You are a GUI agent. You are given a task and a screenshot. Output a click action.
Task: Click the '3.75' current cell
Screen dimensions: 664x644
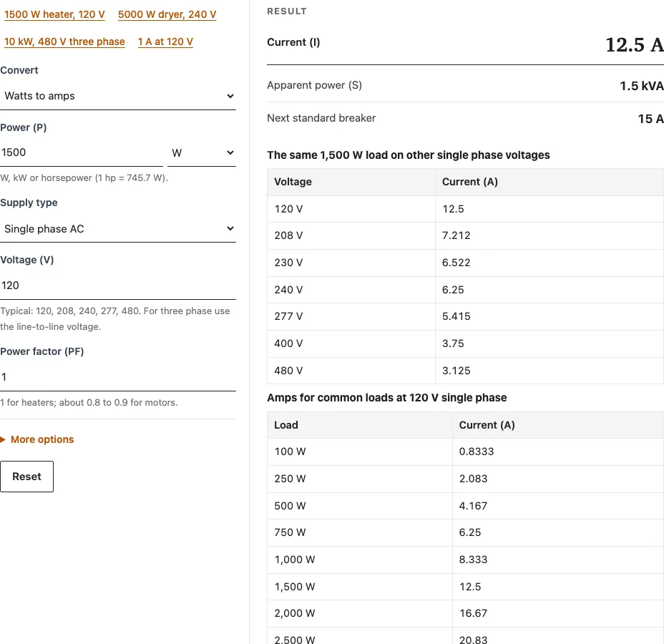click(550, 343)
